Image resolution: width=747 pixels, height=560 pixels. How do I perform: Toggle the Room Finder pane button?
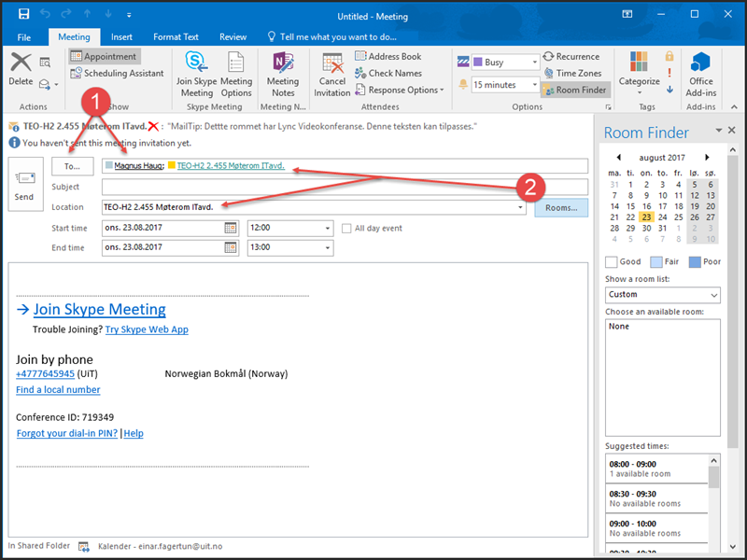click(574, 91)
